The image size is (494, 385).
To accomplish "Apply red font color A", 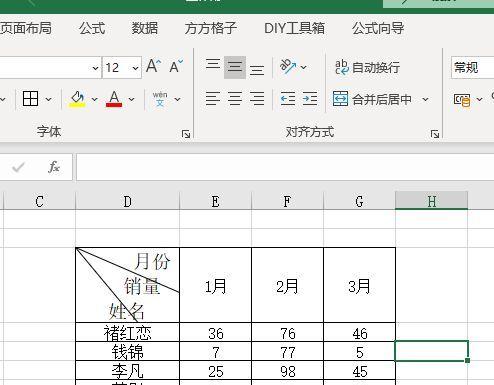I will tap(114, 99).
